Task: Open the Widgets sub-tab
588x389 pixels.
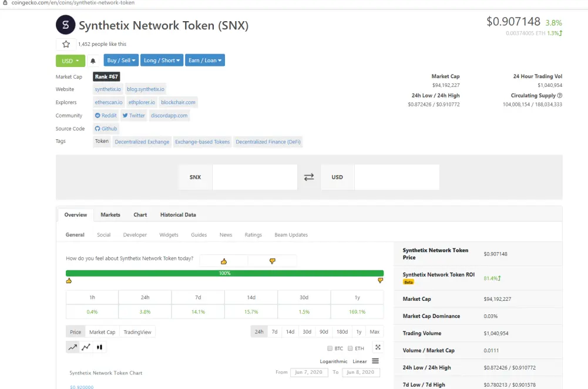Action: pos(169,235)
